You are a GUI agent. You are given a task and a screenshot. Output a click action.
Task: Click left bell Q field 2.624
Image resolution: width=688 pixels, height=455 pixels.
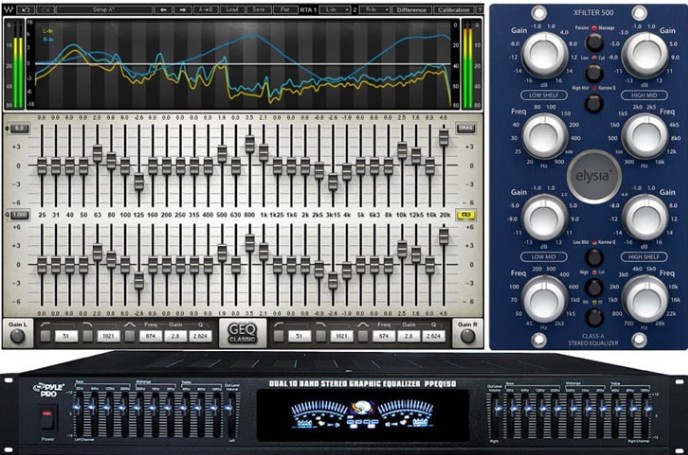[201, 337]
